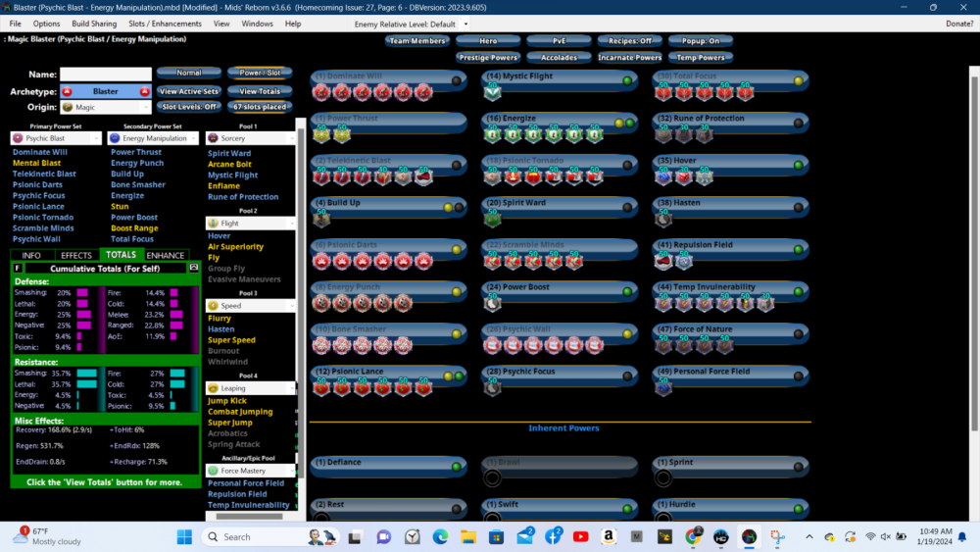Click the Build Up enhancement slot icon

point(320,221)
